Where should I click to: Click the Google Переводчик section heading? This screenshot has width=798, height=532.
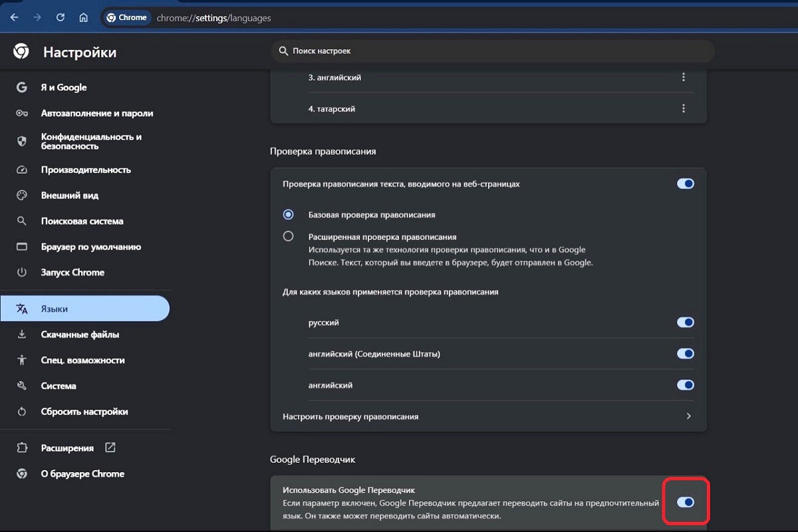tap(314, 460)
